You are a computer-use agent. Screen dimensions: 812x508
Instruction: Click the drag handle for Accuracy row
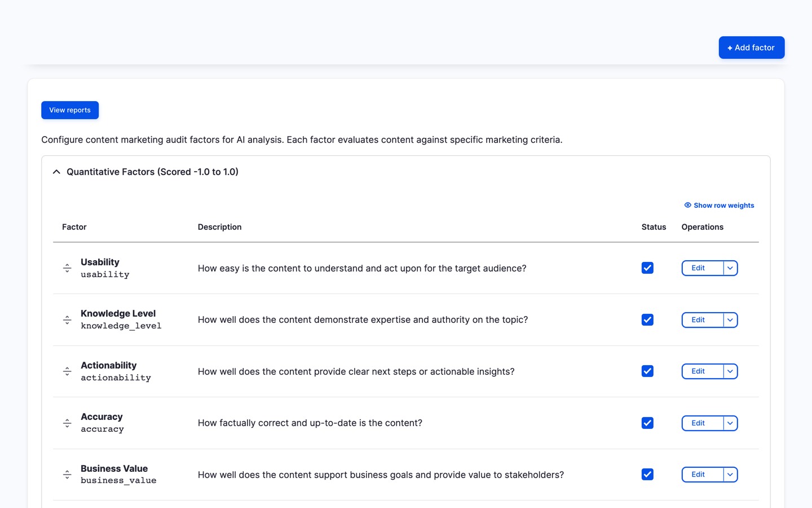67,423
